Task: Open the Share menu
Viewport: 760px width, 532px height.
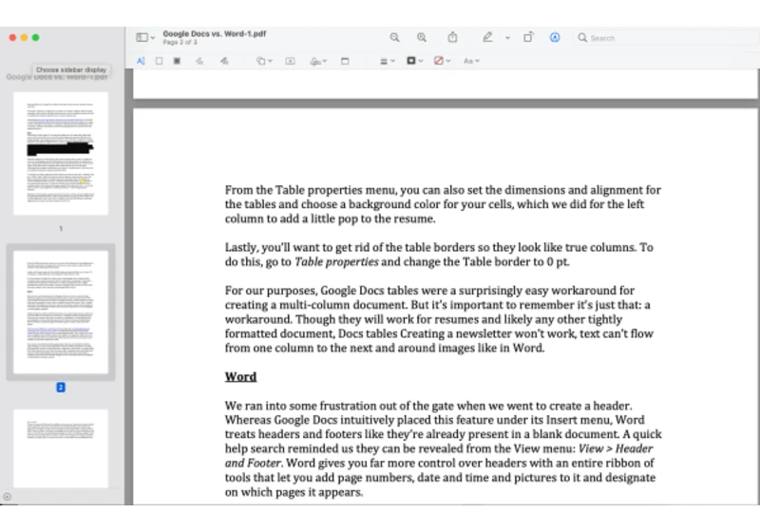Action: pyautogui.click(x=452, y=37)
